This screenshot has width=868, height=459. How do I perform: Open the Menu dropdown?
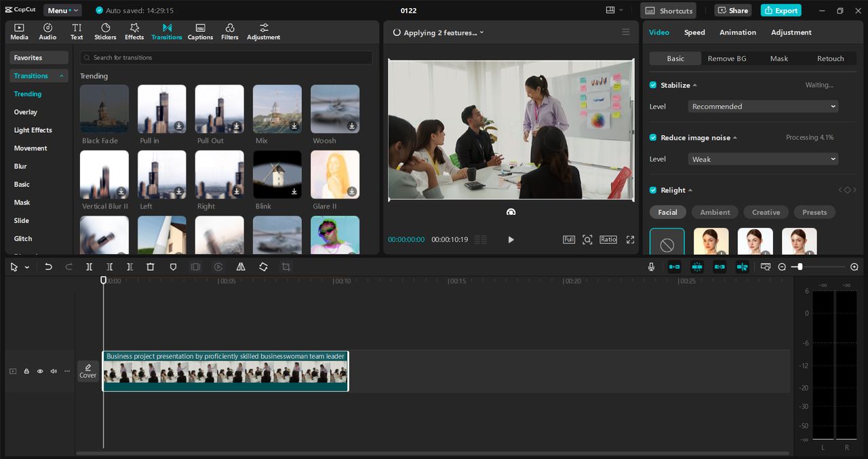coord(62,10)
